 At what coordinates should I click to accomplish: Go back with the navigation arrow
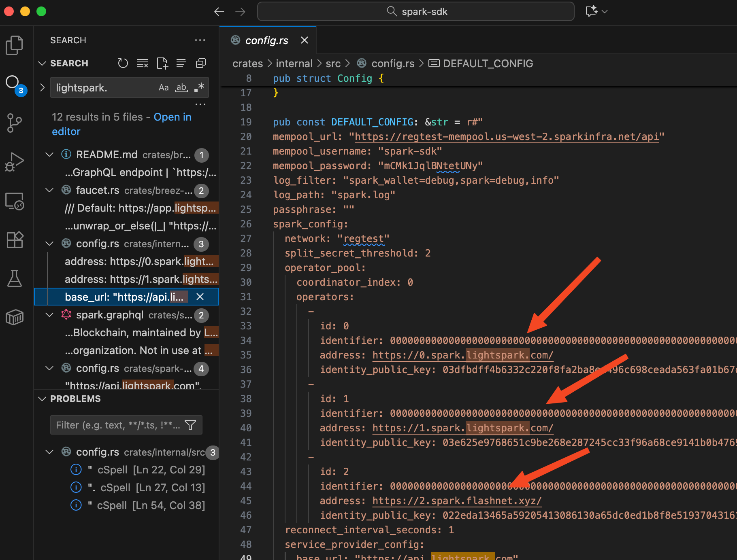click(219, 12)
